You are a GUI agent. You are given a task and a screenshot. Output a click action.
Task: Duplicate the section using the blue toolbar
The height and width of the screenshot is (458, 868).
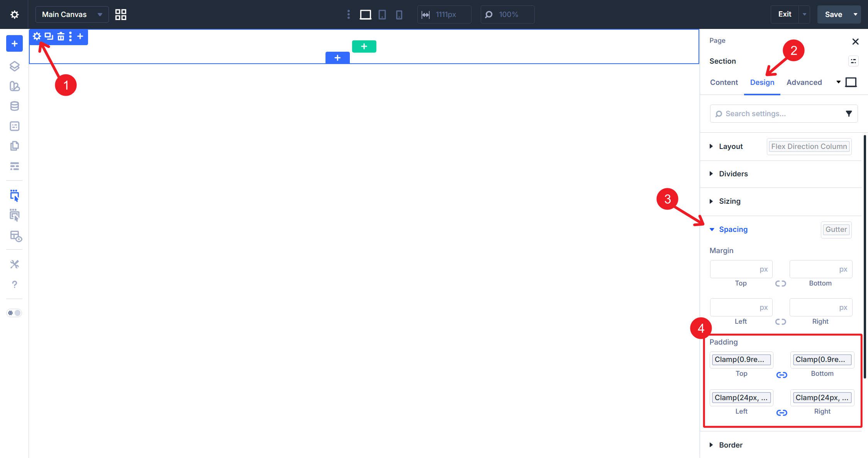48,36
